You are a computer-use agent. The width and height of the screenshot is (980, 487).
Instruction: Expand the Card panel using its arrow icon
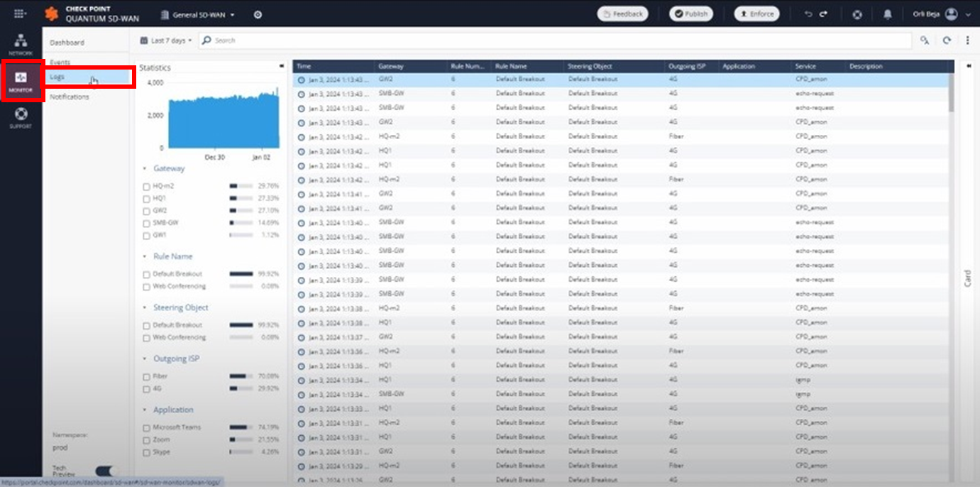(969, 66)
